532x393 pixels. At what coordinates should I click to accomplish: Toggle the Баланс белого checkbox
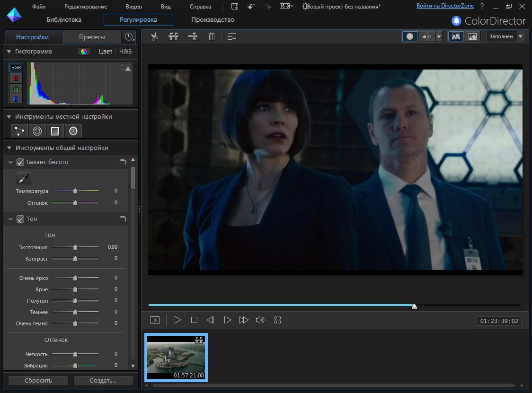[20, 162]
